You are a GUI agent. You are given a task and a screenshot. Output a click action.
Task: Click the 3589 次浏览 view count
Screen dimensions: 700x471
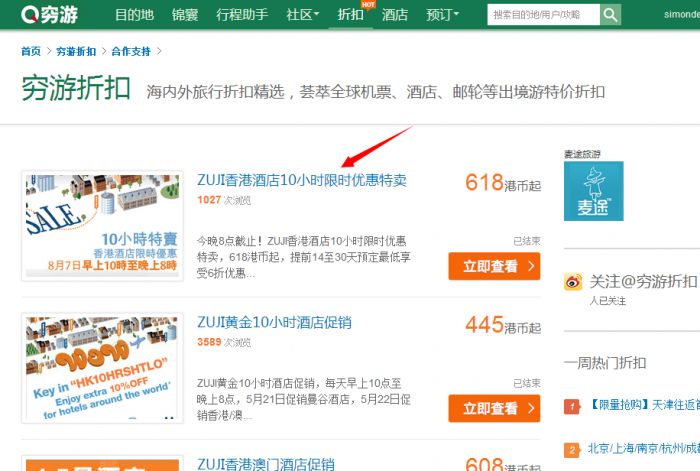224,342
